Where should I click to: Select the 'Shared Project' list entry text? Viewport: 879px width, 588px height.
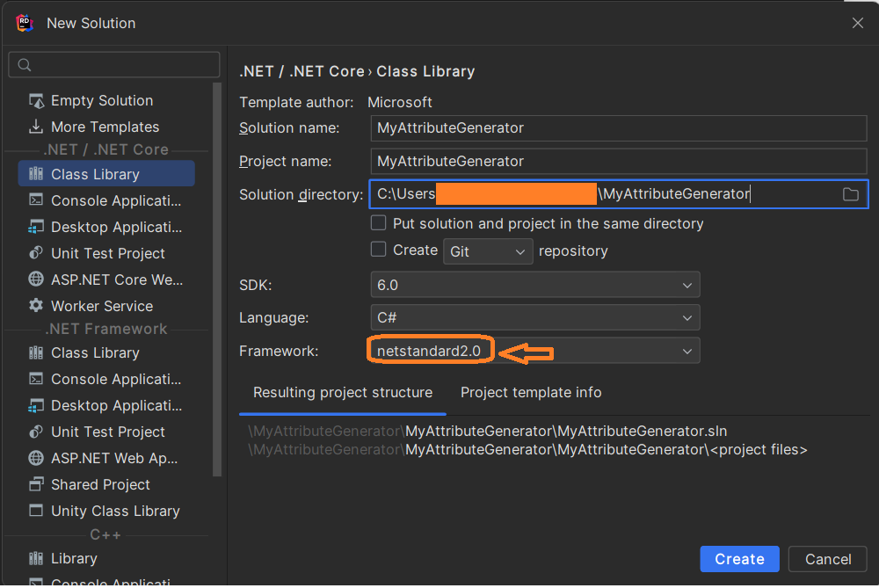coord(100,485)
